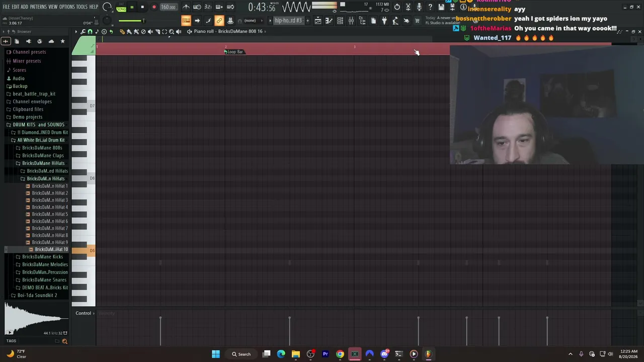This screenshot has height=362, width=644.
Task: Stop playback with the stop button
Action: coord(142,8)
